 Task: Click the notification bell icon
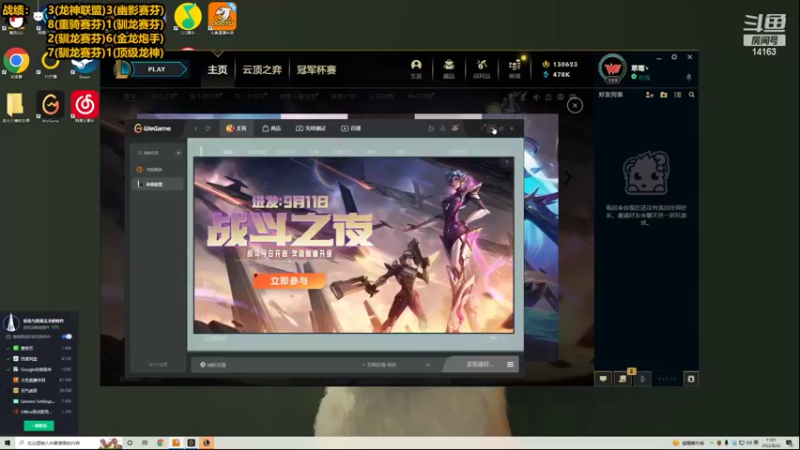(689, 77)
